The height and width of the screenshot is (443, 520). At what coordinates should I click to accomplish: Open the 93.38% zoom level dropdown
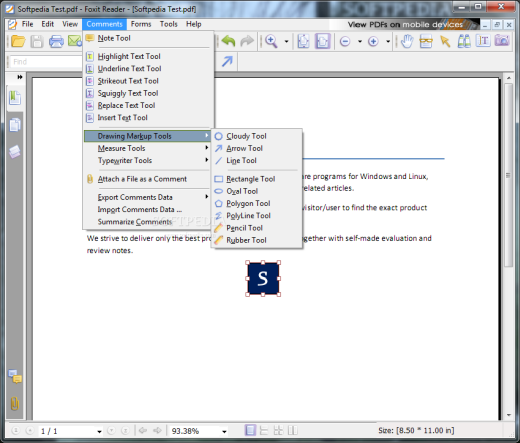coord(224,432)
